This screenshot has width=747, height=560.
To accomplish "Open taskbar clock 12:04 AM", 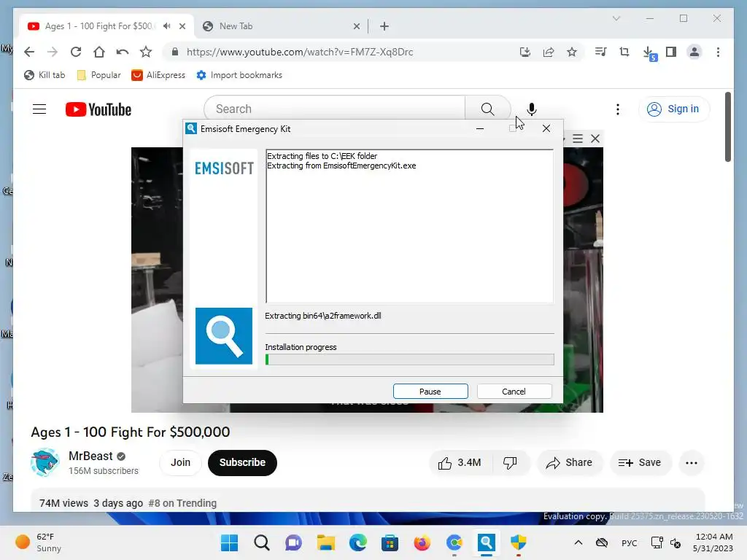I will pos(713,542).
